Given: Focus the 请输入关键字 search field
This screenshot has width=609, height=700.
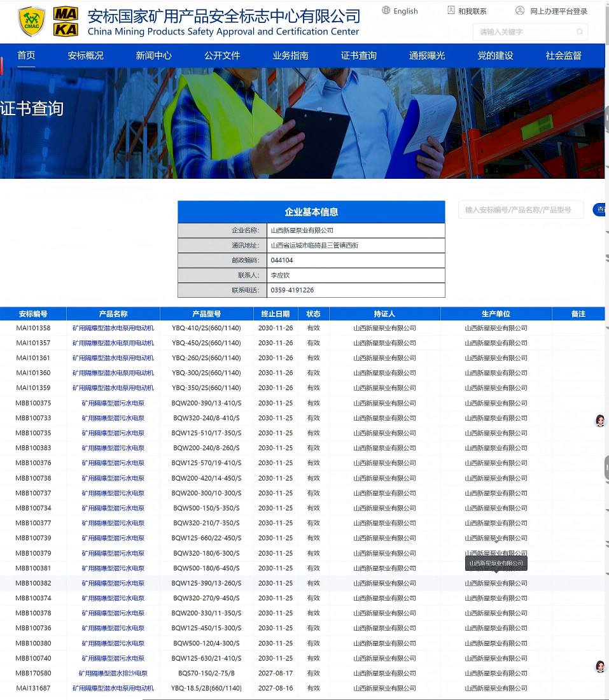Looking at the screenshot, I should click(525, 32).
